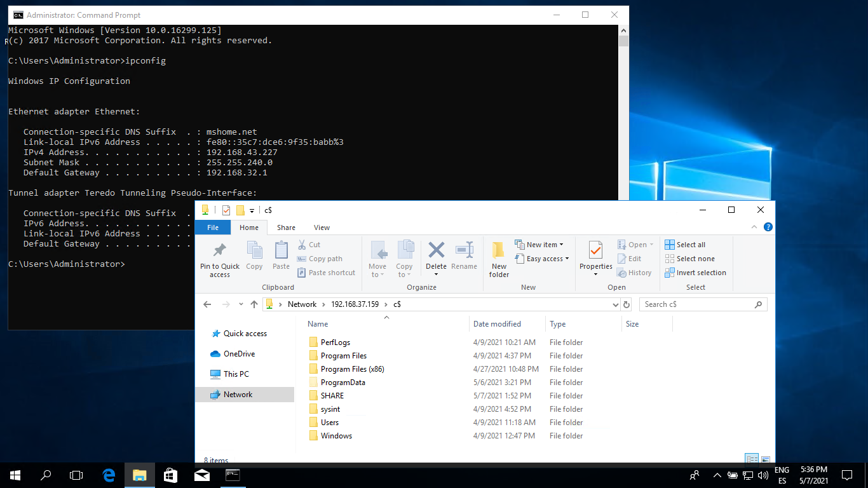This screenshot has height=488, width=868.
Task: Open Task View on taskbar
Action: (76, 475)
